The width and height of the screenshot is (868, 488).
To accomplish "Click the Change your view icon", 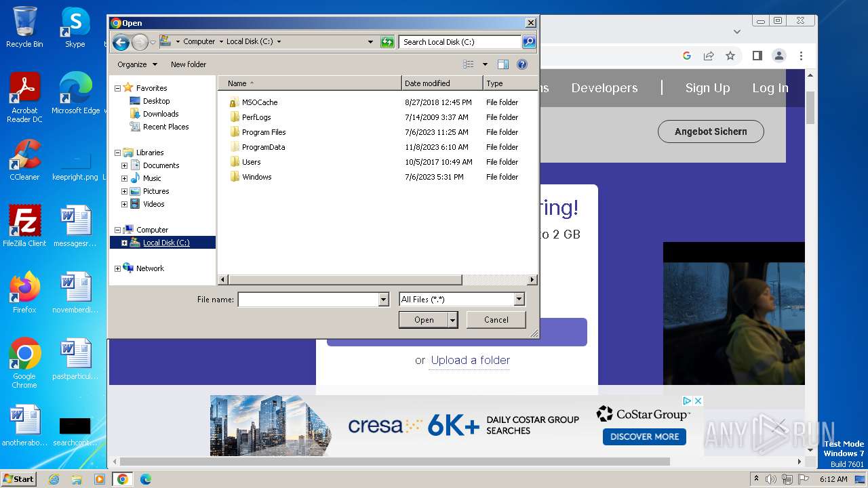I will point(469,64).
